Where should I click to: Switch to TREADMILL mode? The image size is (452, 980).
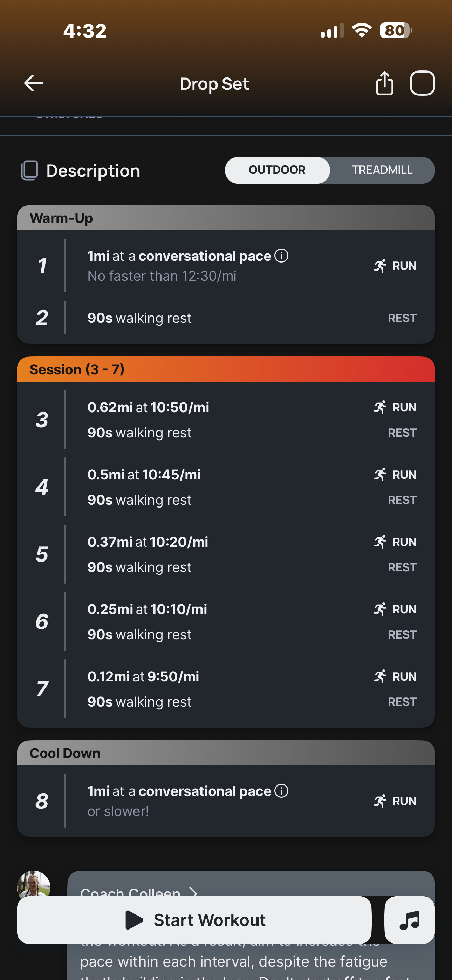[382, 170]
